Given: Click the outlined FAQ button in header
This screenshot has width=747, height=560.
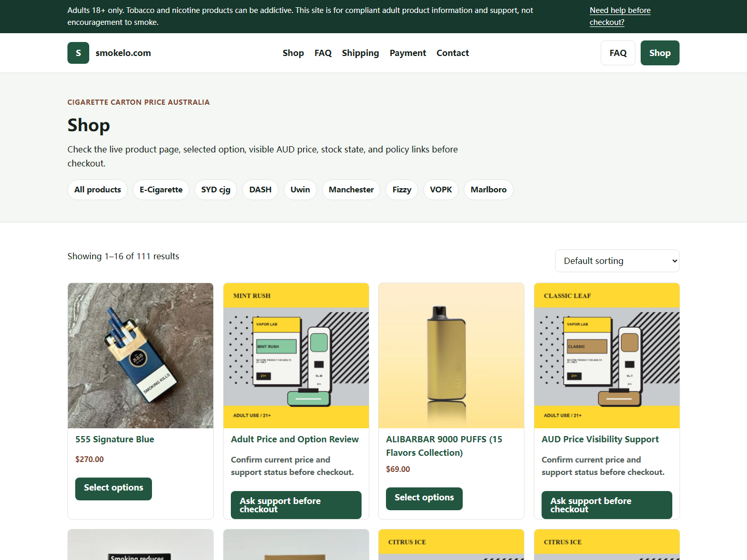Looking at the screenshot, I should [618, 53].
